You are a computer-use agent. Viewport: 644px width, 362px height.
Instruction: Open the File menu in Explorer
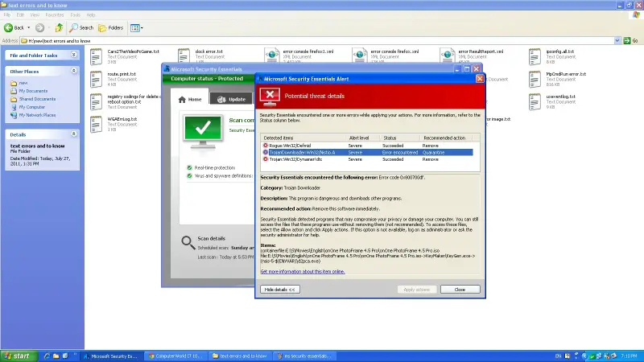(x=7, y=14)
